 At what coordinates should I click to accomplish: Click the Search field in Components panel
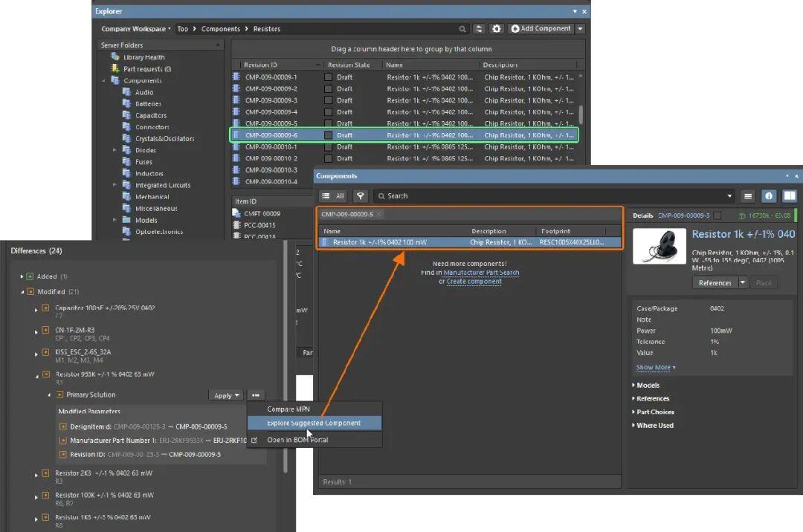click(x=554, y=196)
